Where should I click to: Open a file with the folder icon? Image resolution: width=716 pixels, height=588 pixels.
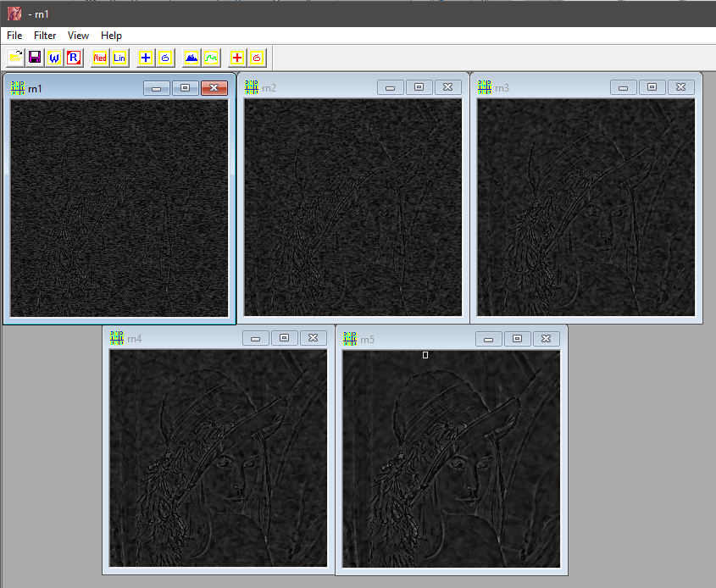16,58
